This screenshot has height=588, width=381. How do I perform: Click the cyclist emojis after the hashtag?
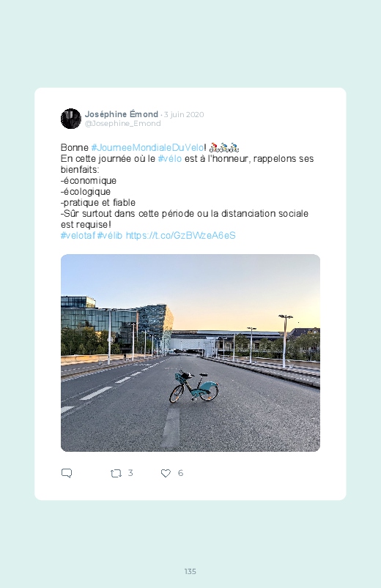point(224,148)
